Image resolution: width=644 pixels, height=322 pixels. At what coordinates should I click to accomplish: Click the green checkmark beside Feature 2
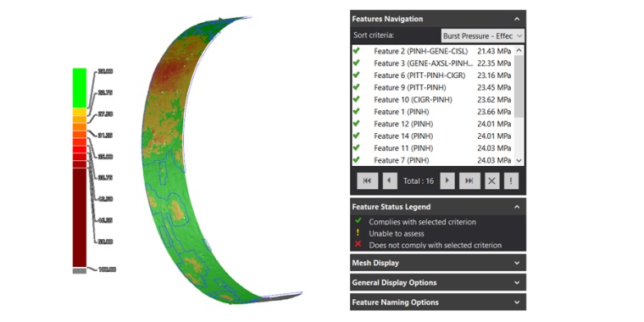point(356,51)
